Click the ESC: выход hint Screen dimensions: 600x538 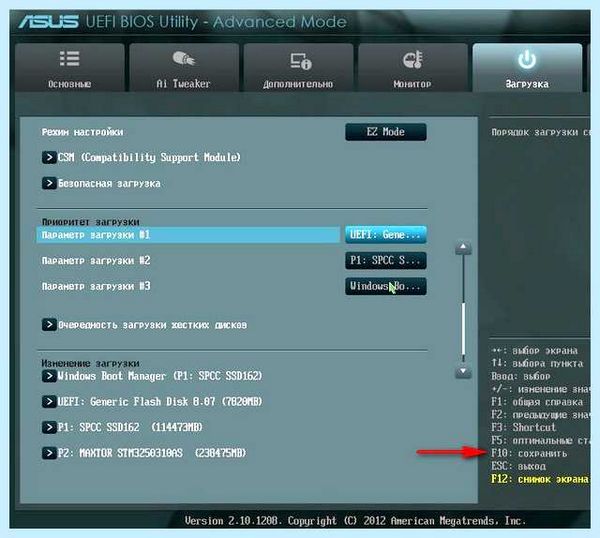[518, 466]
